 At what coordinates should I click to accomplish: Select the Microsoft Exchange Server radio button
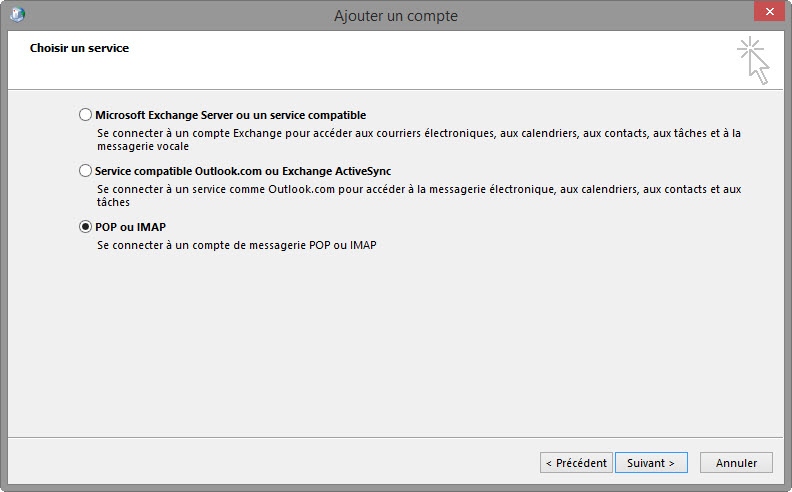click(x=85, y=115)
